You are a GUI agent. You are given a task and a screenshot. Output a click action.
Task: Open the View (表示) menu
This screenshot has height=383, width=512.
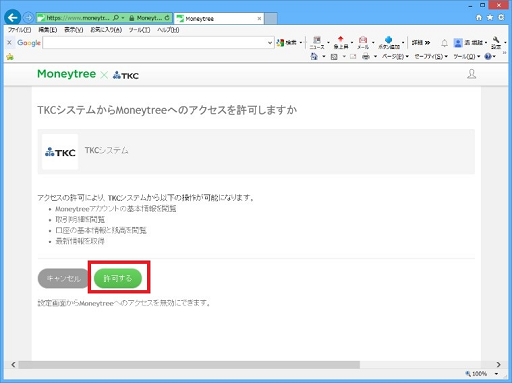(74, 30)
